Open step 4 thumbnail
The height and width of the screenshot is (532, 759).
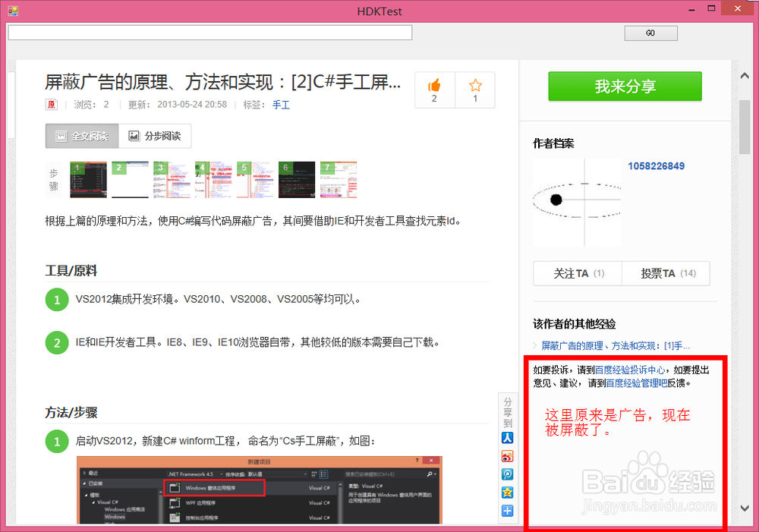(213, 180)
